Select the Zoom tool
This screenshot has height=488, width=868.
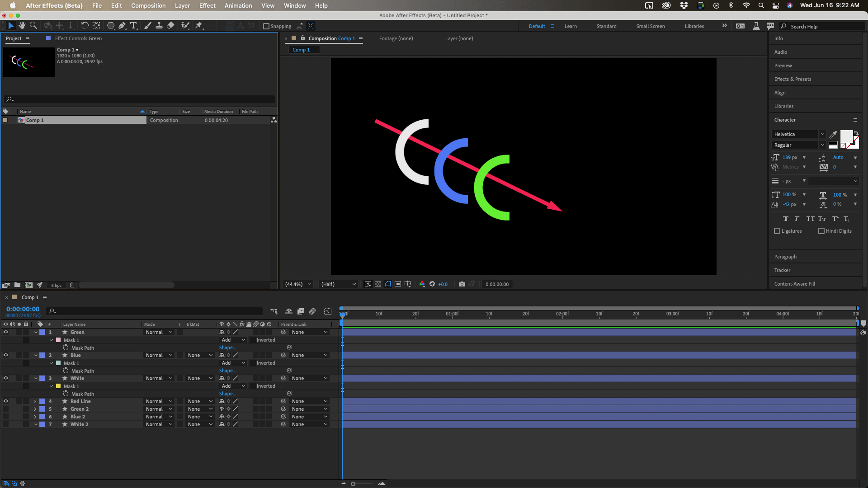(33, 26)
